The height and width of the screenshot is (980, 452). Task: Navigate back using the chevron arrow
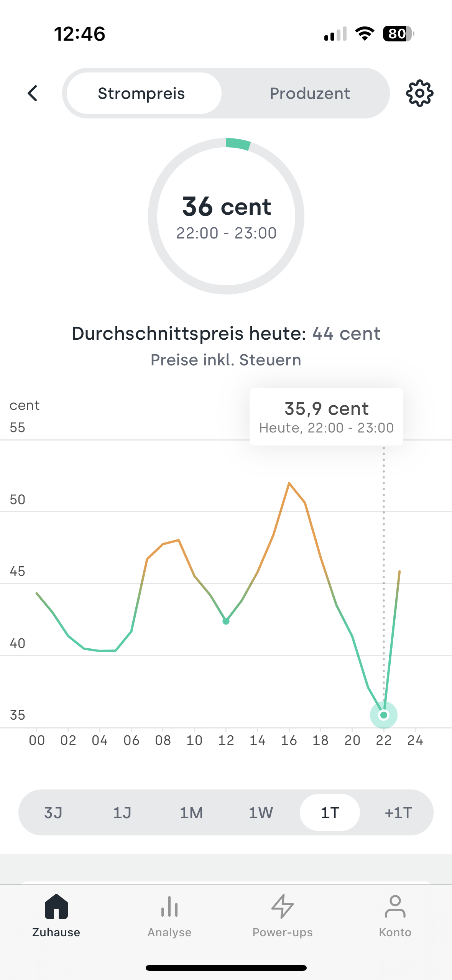click(33, 93)
